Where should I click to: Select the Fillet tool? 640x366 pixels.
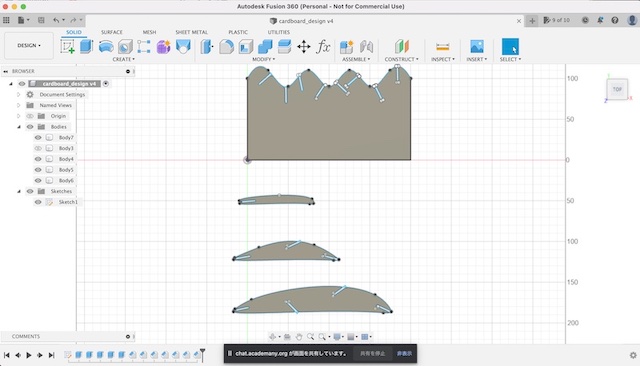(x=227, y=47)
